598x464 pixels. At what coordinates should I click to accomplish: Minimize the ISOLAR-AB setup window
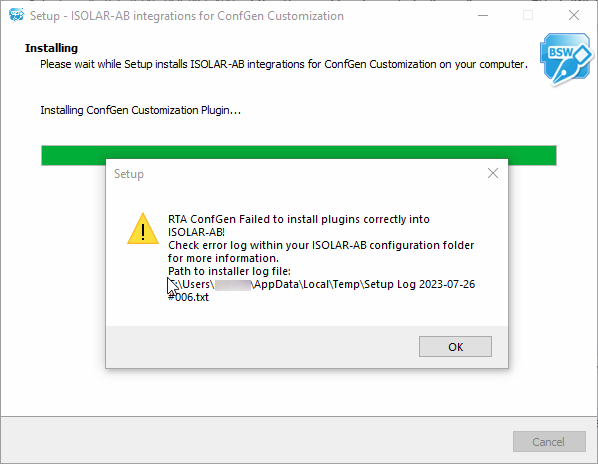click(x=483, y=15)
